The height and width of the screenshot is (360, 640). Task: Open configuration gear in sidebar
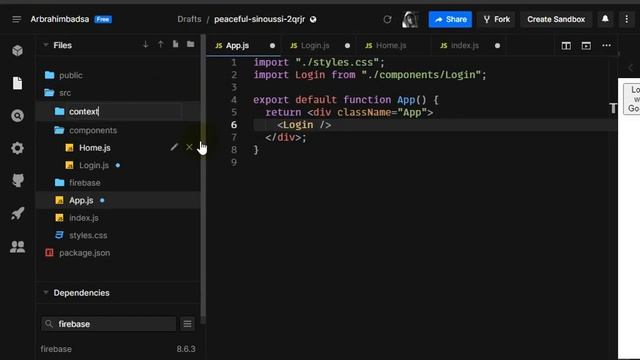click(x=17, y=148)
